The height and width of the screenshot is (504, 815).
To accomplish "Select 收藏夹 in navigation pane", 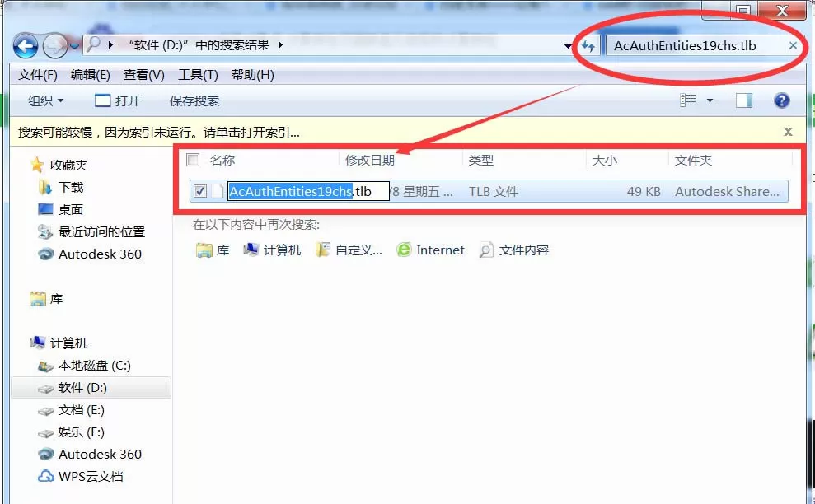I will [68, 166].
